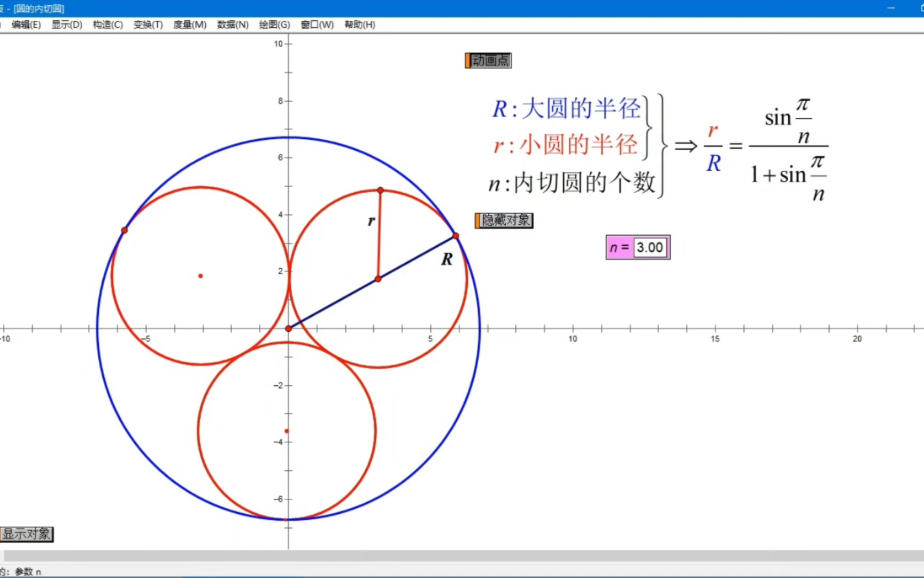
Task: Click the label R beside the blue segment
Action: 447,260
